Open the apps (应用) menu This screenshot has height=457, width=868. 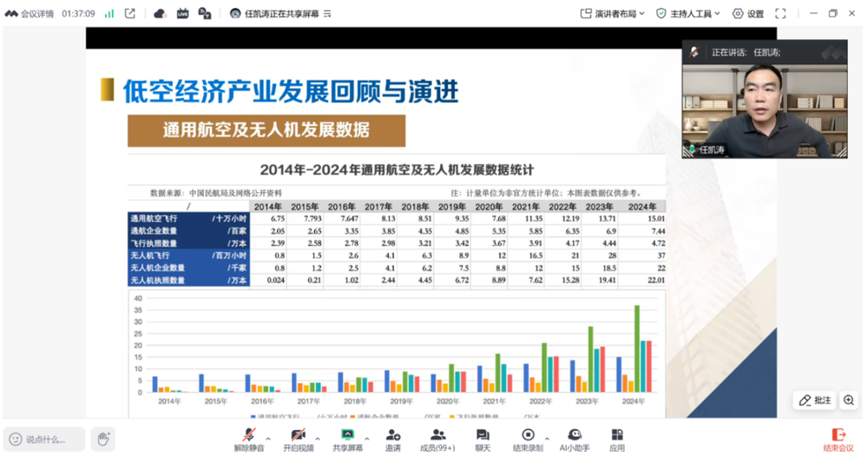click(617, 435)
